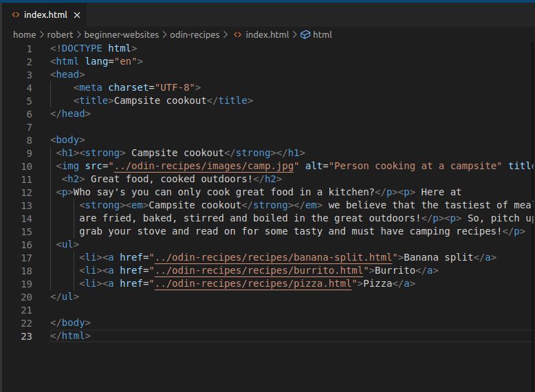The image size is (535, 392).
Task: Click line number 23 in the gutter
Action: pyautogui.click(x=27, y=336)
